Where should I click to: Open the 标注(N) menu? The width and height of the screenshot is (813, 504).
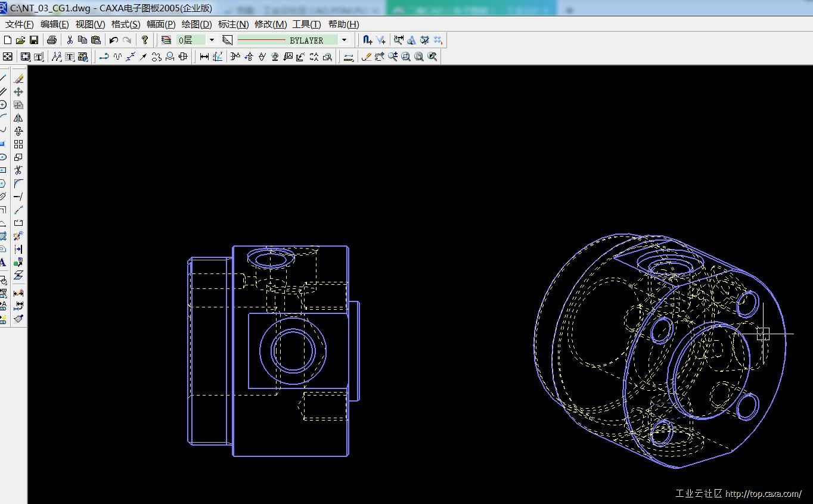[233, 24]
